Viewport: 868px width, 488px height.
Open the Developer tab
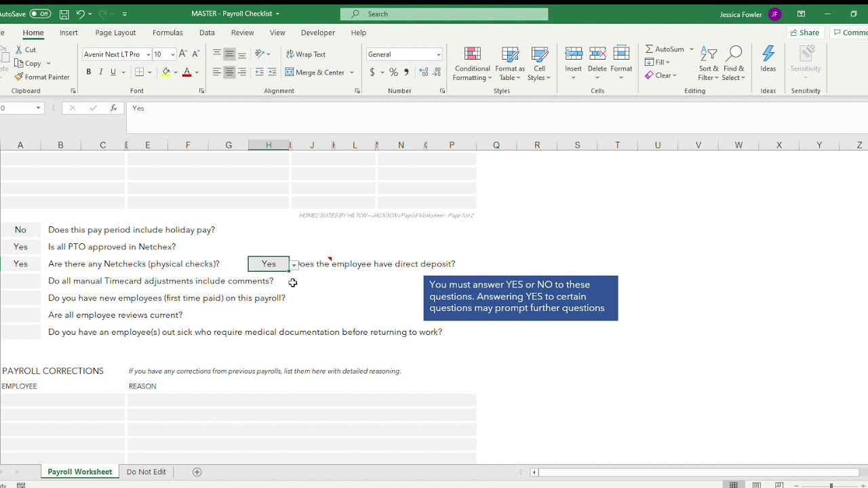[318, 33]
